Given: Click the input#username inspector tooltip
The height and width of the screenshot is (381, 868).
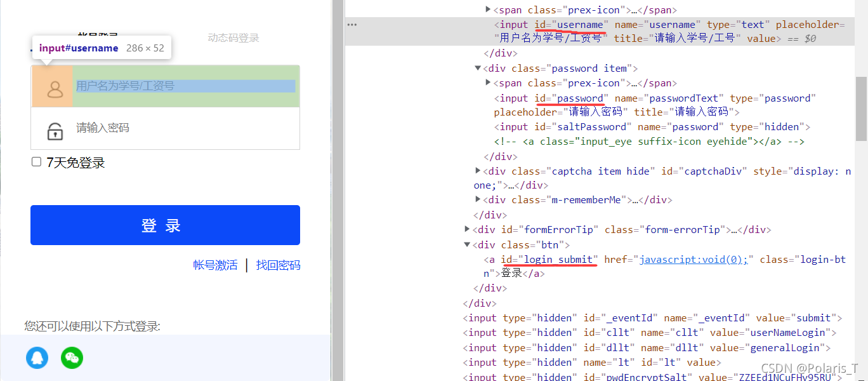Looking at the screenshot, I should pos(102,48).
